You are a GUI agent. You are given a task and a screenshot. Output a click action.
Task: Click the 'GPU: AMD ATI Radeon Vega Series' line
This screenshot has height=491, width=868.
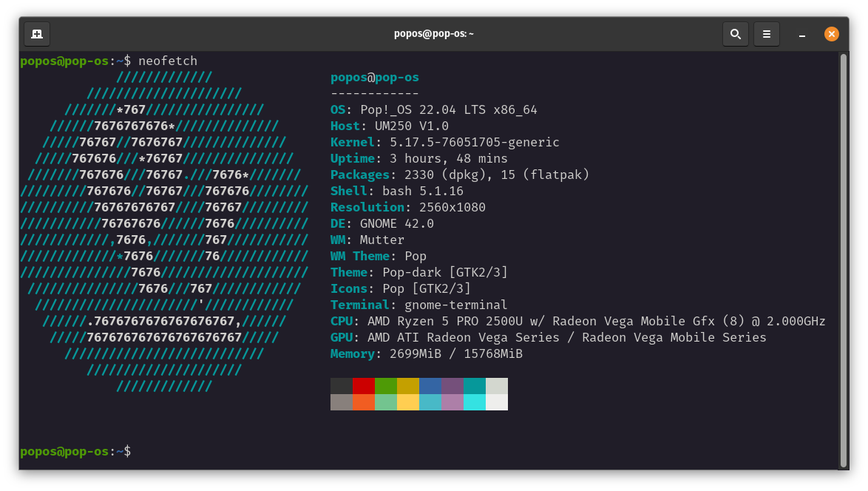coord(549,338)
